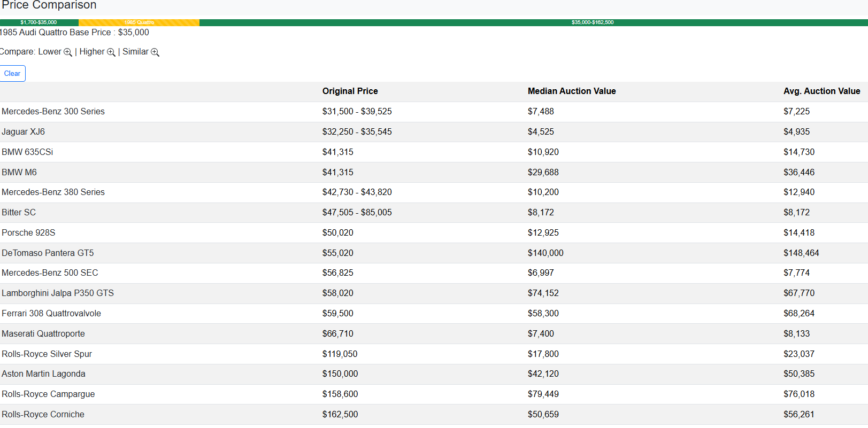Select BMW 635CSi row name

click(x=27, y=152)
